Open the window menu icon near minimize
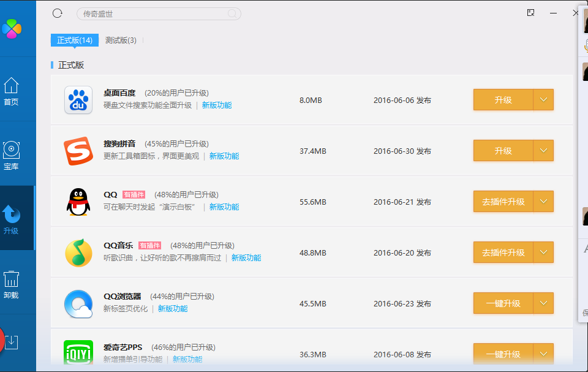This screenshot has height=372, width=588. coord(530,13)
